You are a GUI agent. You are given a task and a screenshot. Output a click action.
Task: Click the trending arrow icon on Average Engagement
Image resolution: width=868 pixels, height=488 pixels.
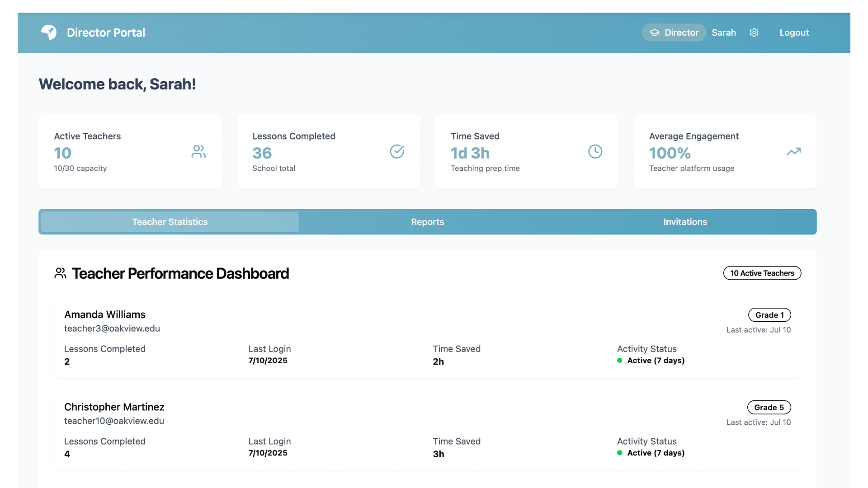(x=793, y=151)
